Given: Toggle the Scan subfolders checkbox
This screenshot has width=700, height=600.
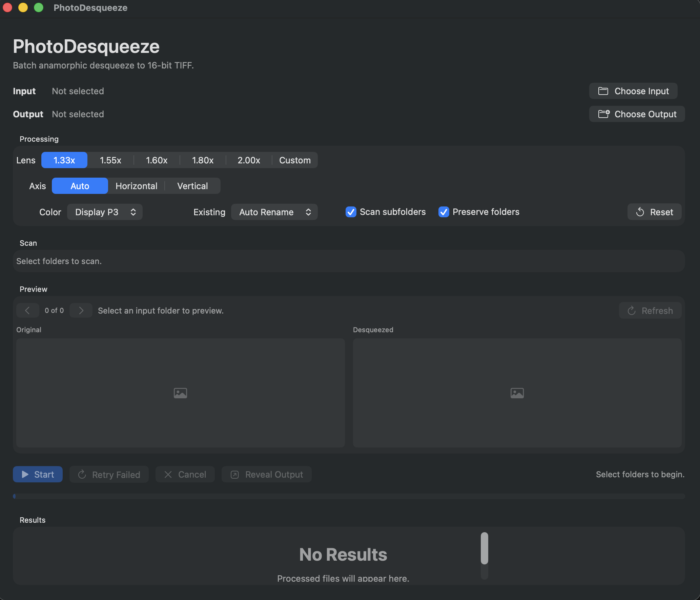Looking at the screenshot, I should pos(351,212).
